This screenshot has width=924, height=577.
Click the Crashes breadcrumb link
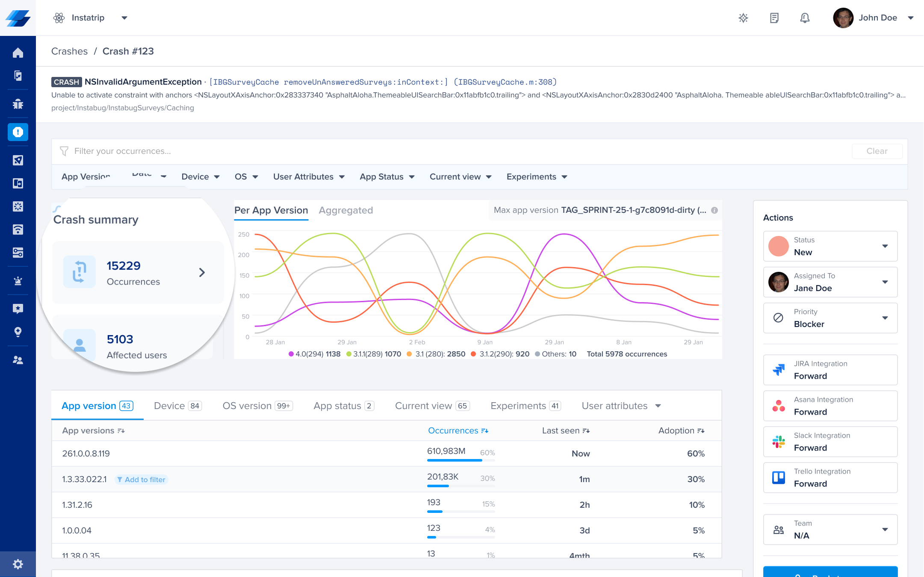click(x=69, y=51)
